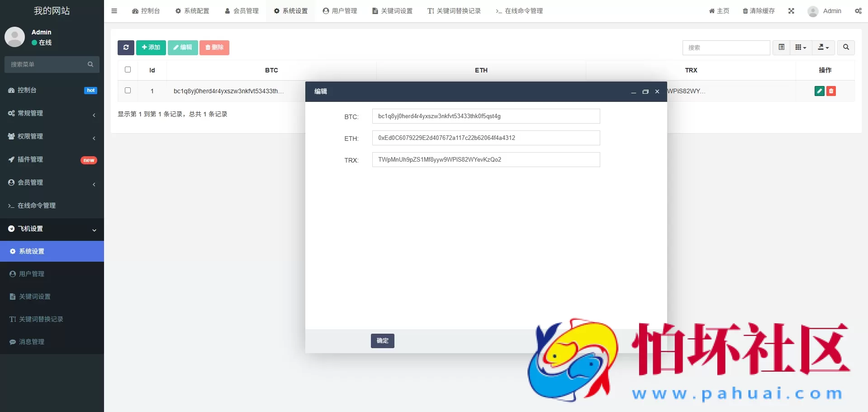Viewport: 868px width, 412px height.
Task: Switch to the 用户管理 top menu item
Action: 340,11
